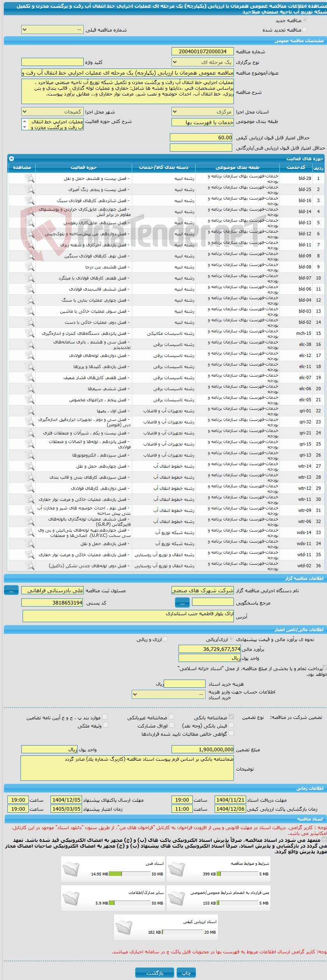View details of row bld-28
The width and height of the screenshot is (327, 980).
(30, 178)
